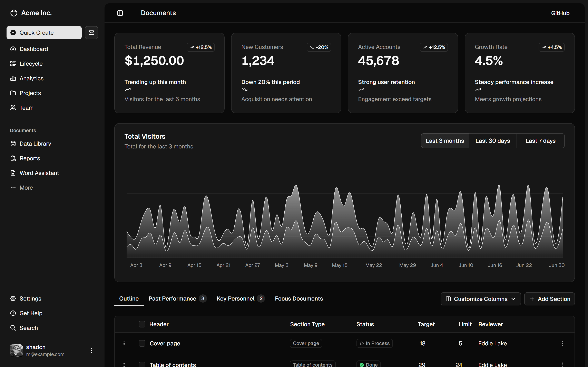Open the mail icon beside Quick Create
Image resolution: width=588 pixels, height=367 pixels.
pyautogui.click(x=91, y=33)
